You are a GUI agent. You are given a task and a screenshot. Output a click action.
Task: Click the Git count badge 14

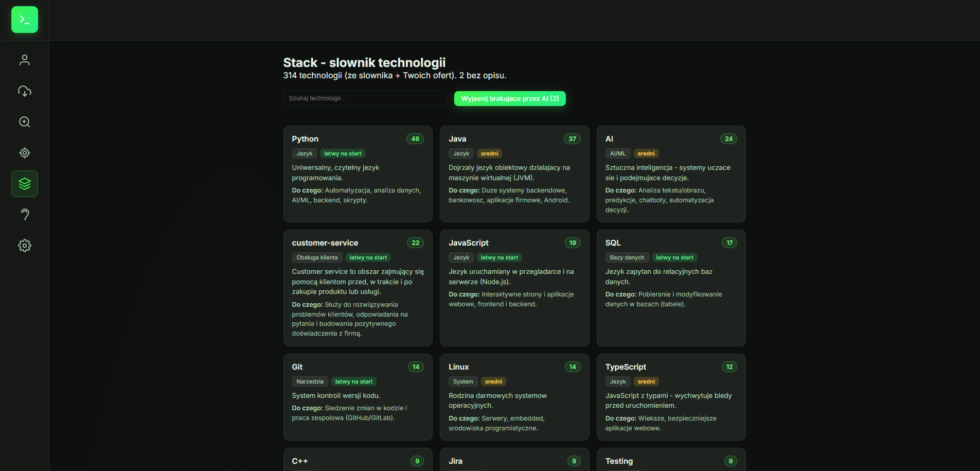pos(416,367)
